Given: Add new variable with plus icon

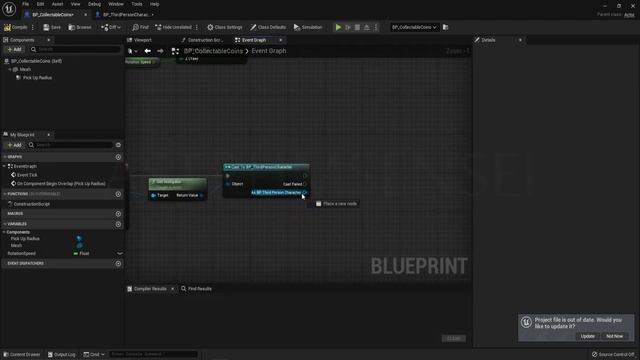Looking at the screenshot, I should click(118, 224).
